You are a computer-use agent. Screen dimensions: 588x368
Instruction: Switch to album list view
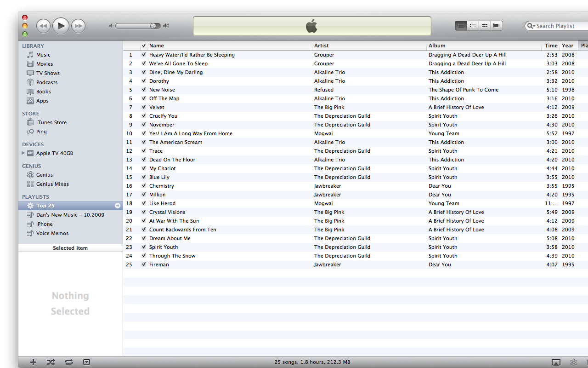point(473,26)
